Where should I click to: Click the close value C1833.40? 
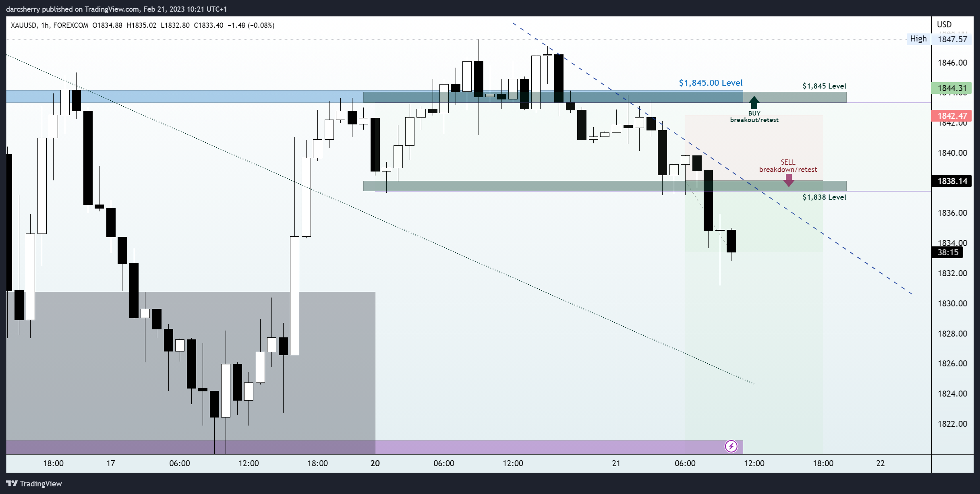point(208,25)
